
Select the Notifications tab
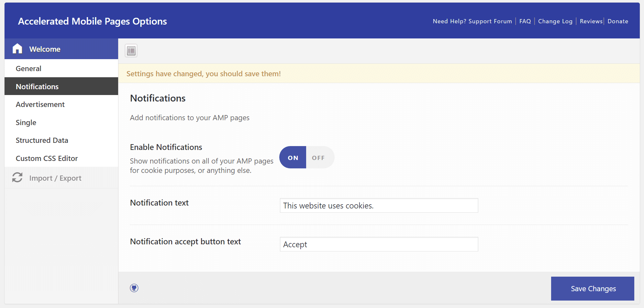pos(61,86)
